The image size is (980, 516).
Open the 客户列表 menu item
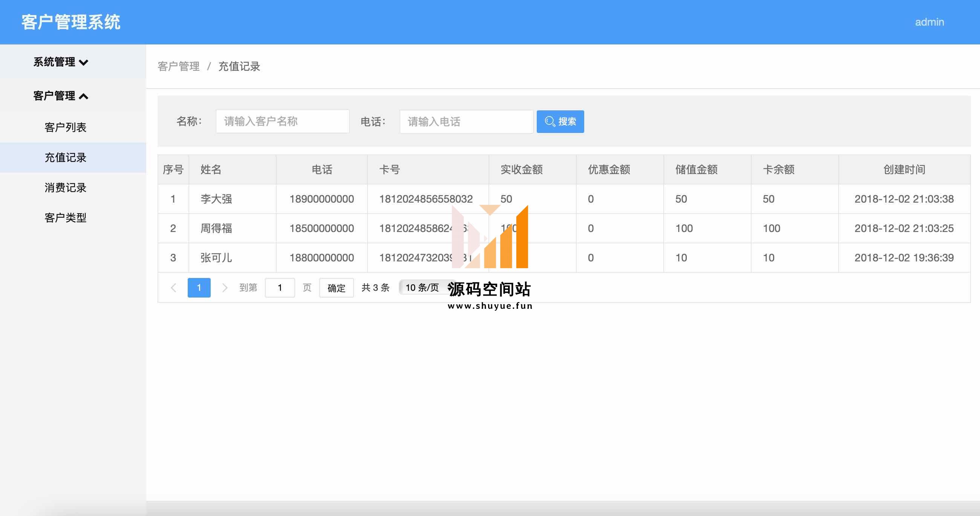tap(66, 127)
